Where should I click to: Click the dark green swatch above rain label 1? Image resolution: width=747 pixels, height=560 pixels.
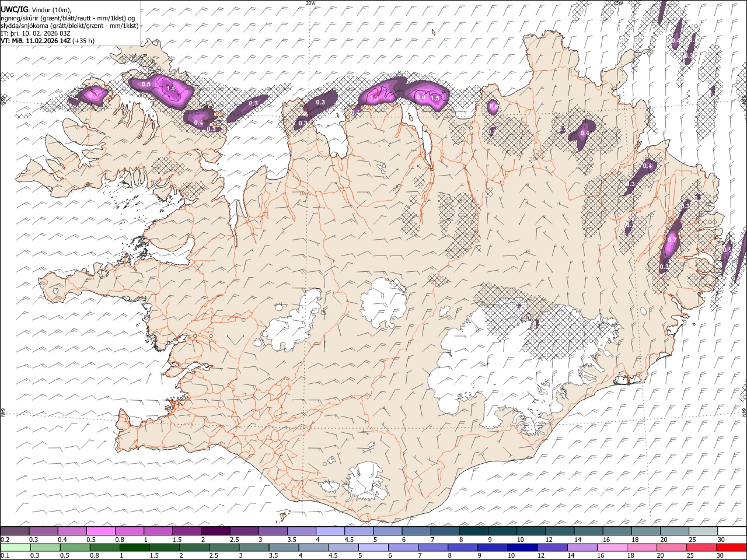click(134, 547)
